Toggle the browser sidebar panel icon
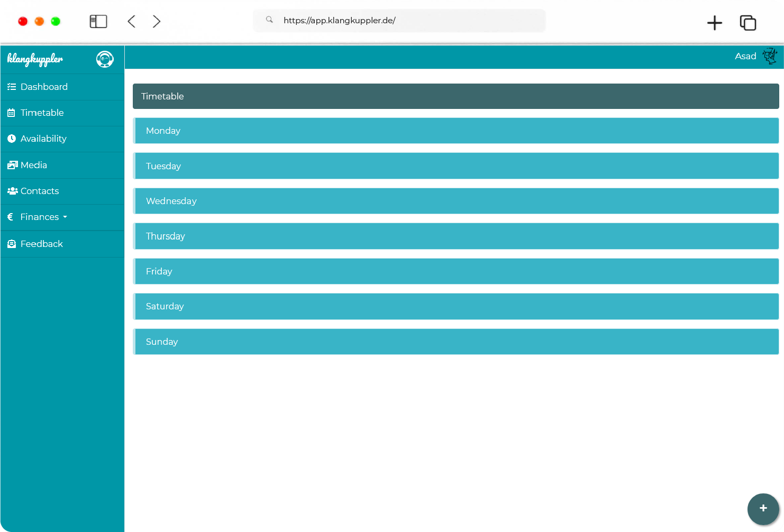 click(x=98, y=21)
